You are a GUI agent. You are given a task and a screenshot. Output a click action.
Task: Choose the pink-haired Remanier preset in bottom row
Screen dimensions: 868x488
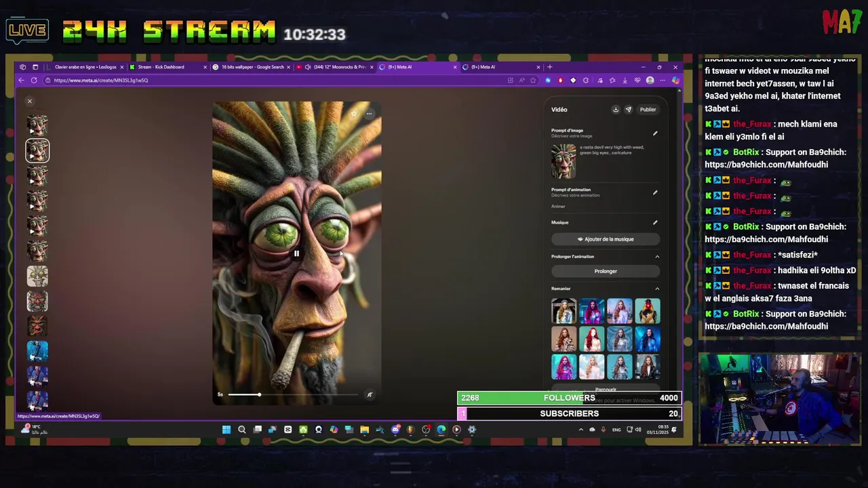pyautogui.click(x=564, y=367)
